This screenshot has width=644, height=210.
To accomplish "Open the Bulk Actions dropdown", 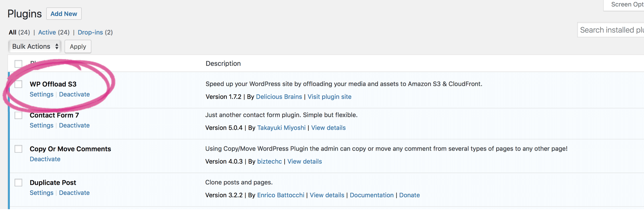I will (x=35, y=46).
